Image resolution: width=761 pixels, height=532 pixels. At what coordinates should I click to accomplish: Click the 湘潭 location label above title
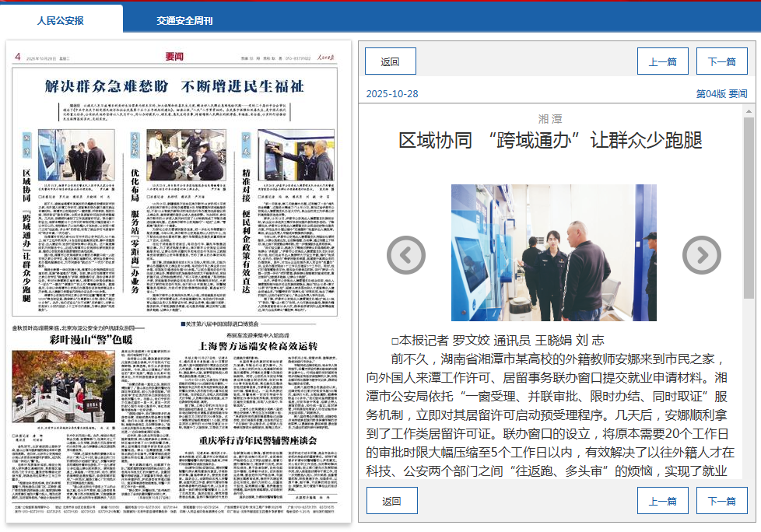[x=550, y=119]
